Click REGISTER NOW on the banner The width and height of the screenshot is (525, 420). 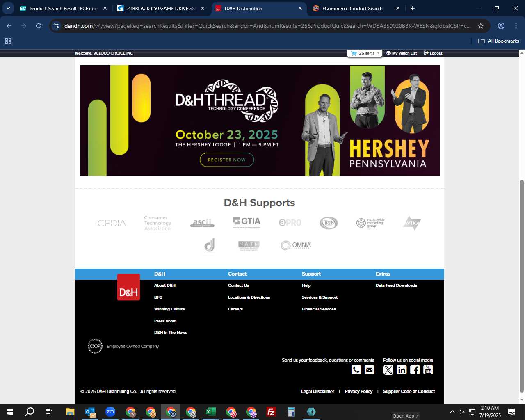(227, 160)
